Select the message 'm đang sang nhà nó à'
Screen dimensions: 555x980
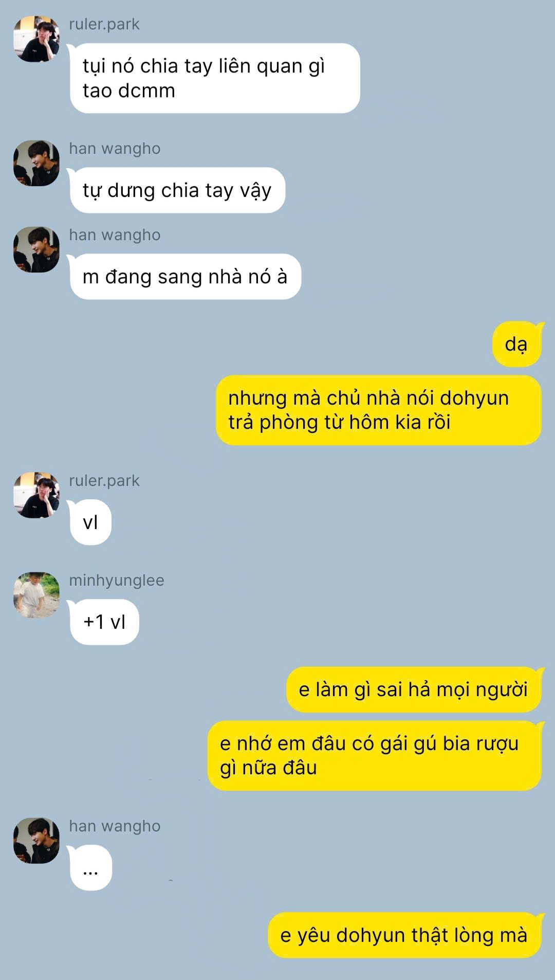pyautogui.click(x=186, y=277)
